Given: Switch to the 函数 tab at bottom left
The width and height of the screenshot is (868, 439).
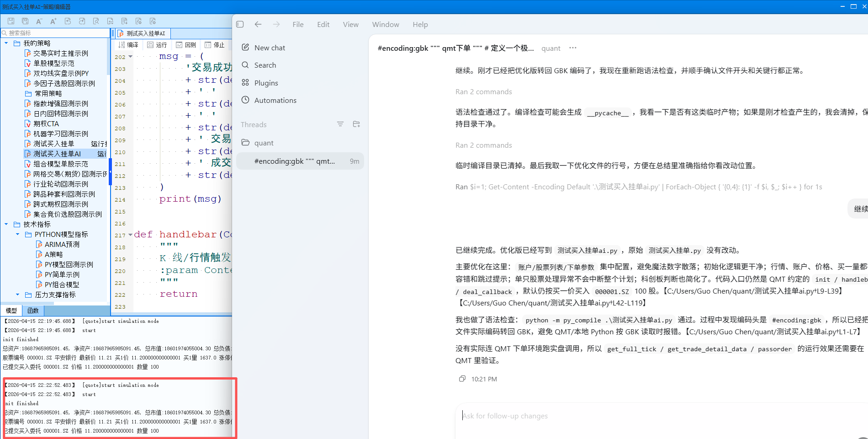Looking at the screenshot, I should pyautogui.click(x=33, y=311).
